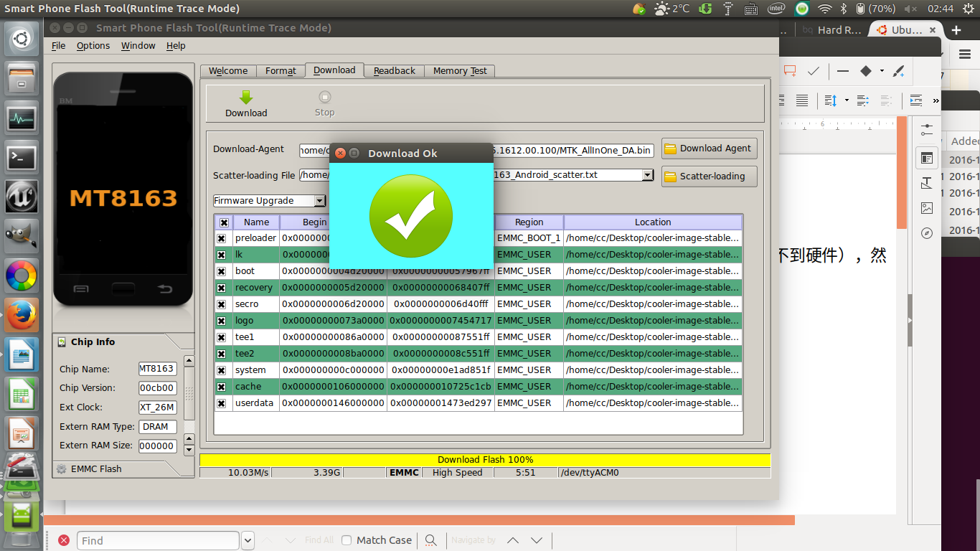The height and width of the screenshot is (551, 980).
Task: Click the folder icon on Download Agent button
Action: pyautogui.click(x=671, y=149)
